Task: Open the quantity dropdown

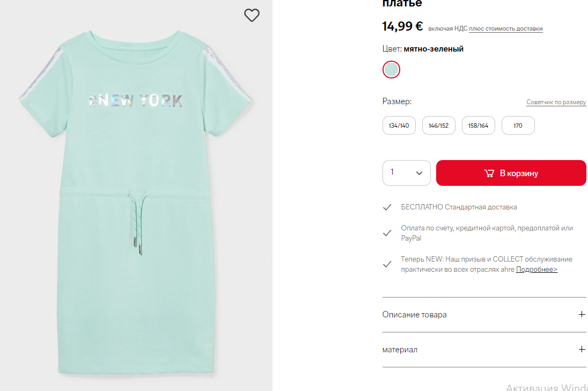Action: (x=407, y=173)
